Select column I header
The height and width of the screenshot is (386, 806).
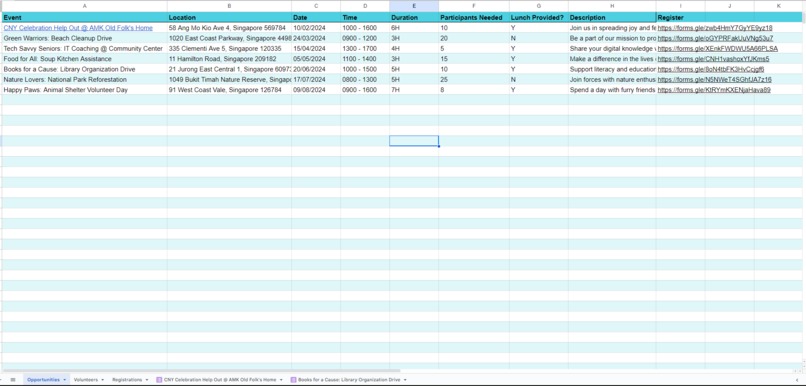(x=681, y=6)
